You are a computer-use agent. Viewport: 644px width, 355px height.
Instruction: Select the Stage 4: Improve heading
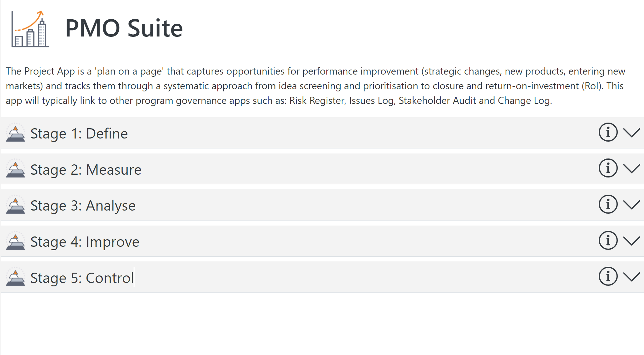(85, 242)
